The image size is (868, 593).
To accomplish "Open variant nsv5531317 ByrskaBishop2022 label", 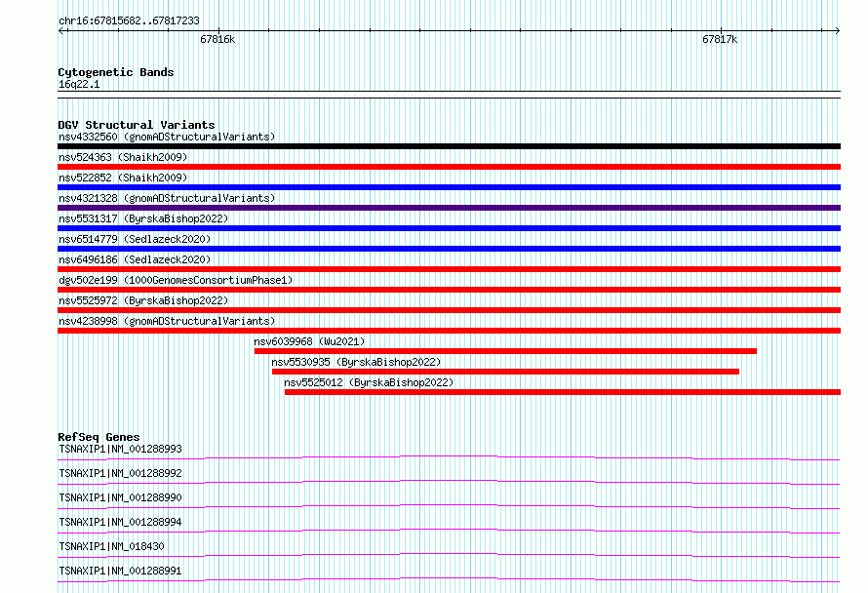I will [143, 218].
